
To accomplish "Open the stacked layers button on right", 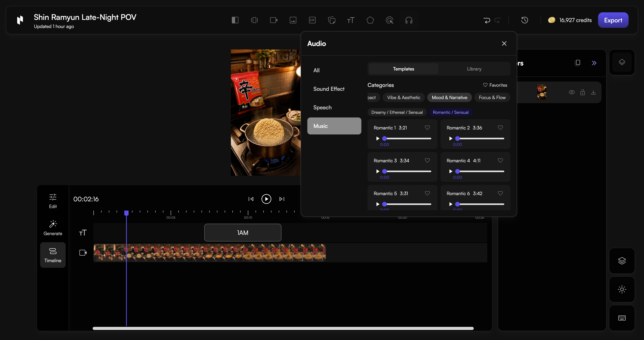I will pyautogui.click(x=622, y=261).
